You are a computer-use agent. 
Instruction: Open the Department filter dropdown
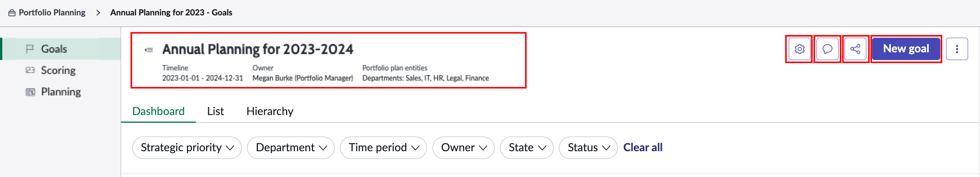pos(291,148)
